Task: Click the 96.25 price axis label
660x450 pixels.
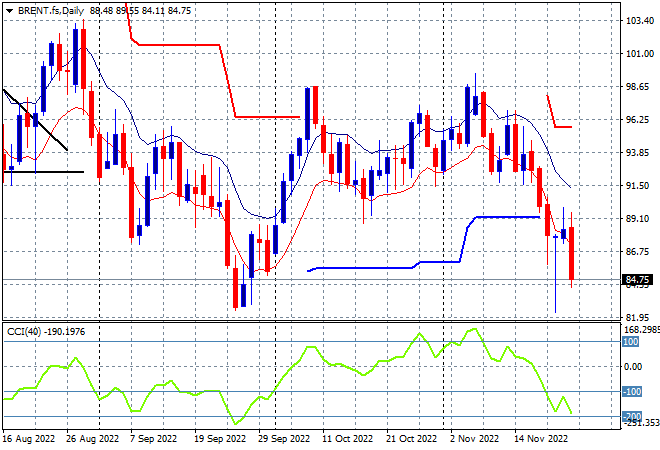Action: [x=638, y=120]
